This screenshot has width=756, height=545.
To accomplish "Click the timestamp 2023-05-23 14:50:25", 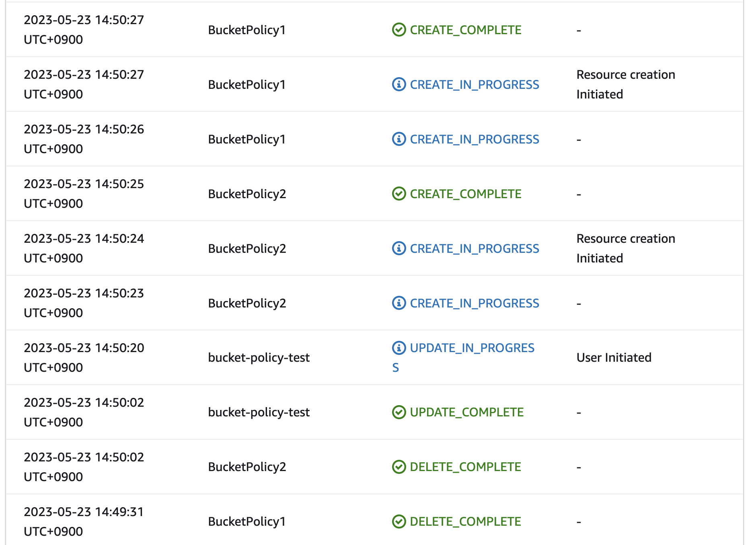I will (x=84, y=193).
